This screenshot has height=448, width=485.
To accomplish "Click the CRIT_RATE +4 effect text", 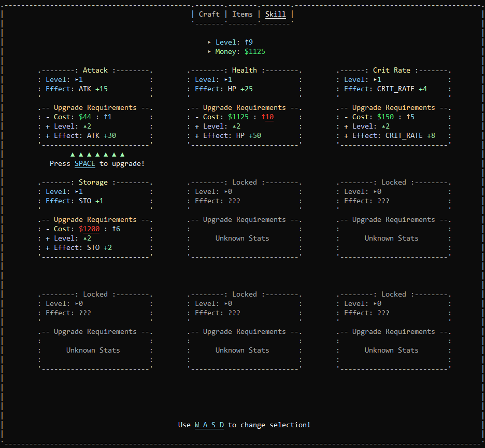I will [402, 89].
